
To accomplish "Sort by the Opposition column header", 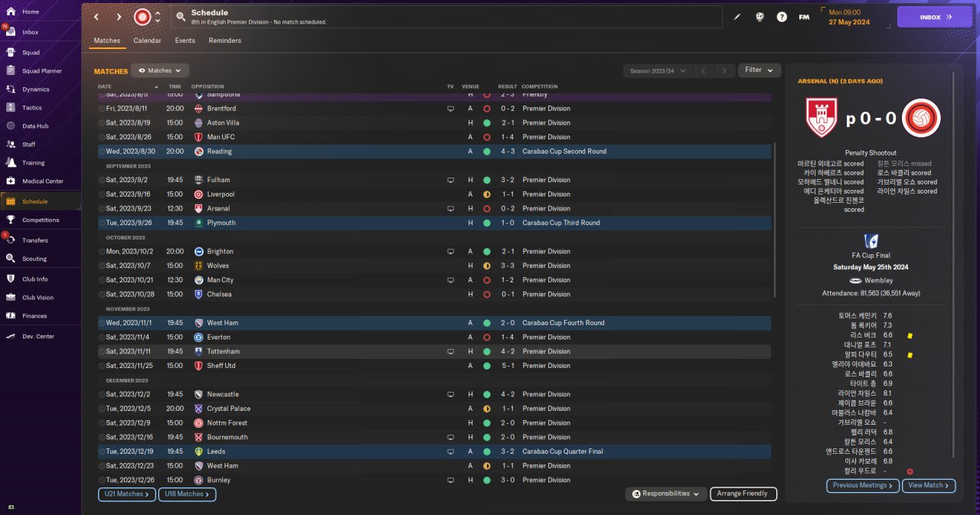I will tap(207, 86).
